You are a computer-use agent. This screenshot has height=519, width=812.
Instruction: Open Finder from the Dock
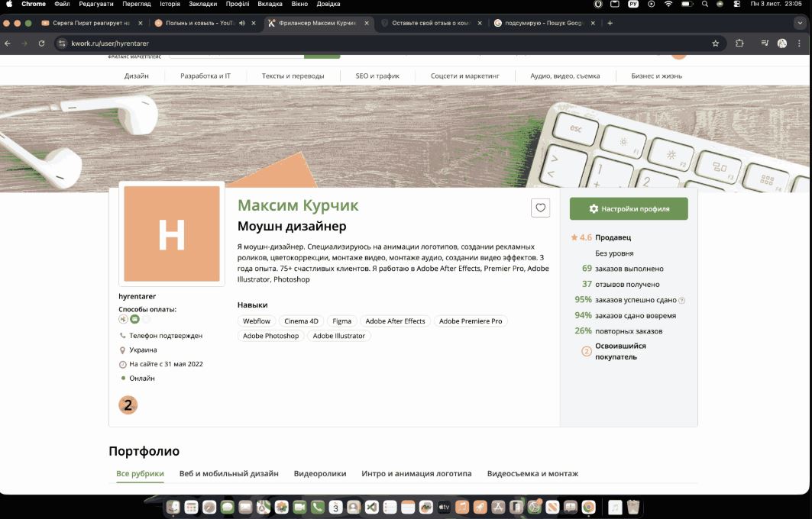point(173,507)
